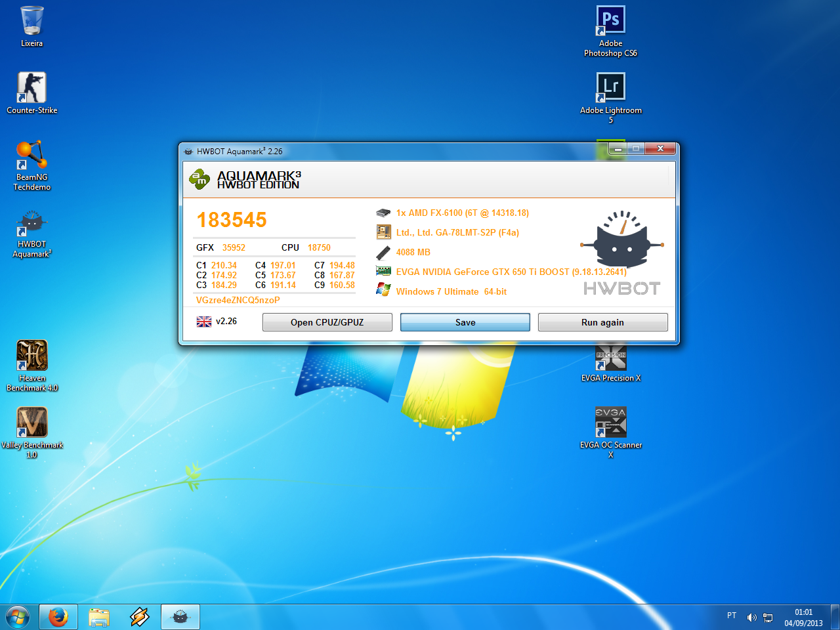Click the AMD FX-6100 processor text
Screen dimensions: 840x630
pos(463,213)
